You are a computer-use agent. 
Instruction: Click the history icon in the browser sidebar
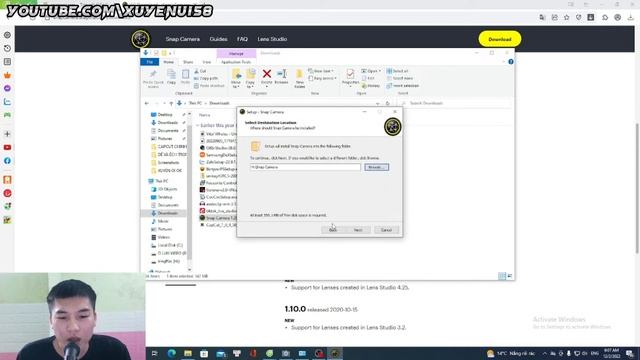(x=7, y=49)
